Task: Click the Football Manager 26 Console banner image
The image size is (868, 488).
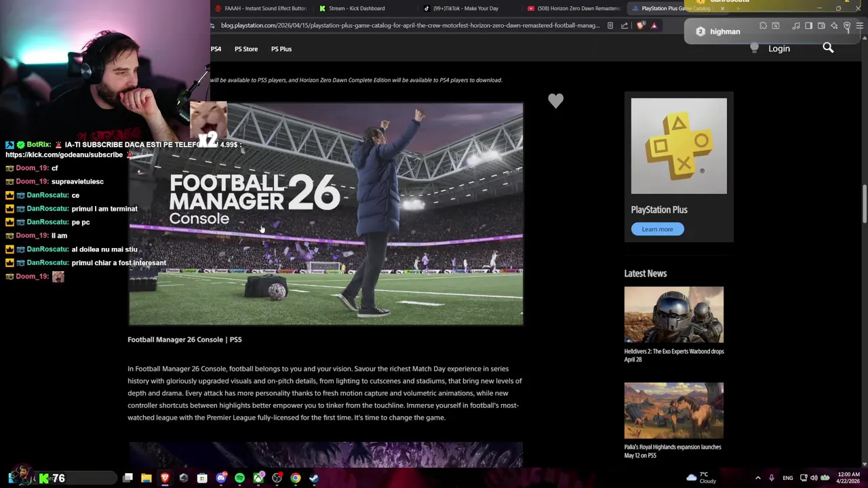Action: 325,214
